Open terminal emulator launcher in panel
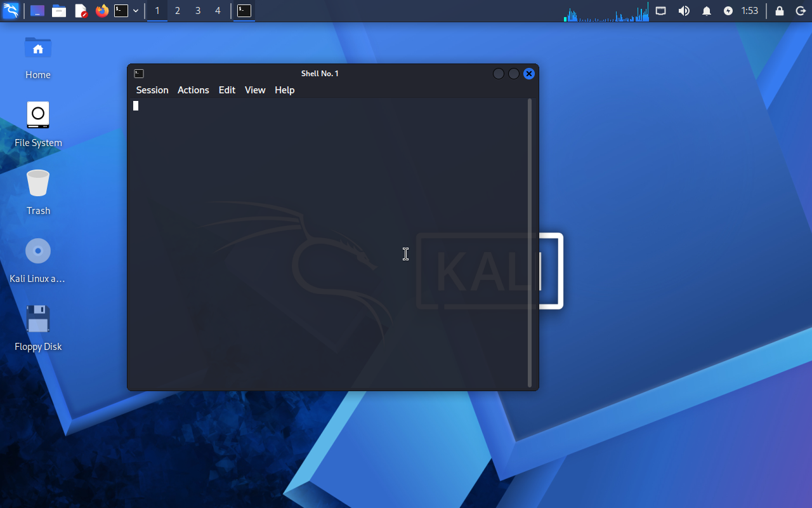Screen dimensions: 812x508 click(x=121, y=11)
